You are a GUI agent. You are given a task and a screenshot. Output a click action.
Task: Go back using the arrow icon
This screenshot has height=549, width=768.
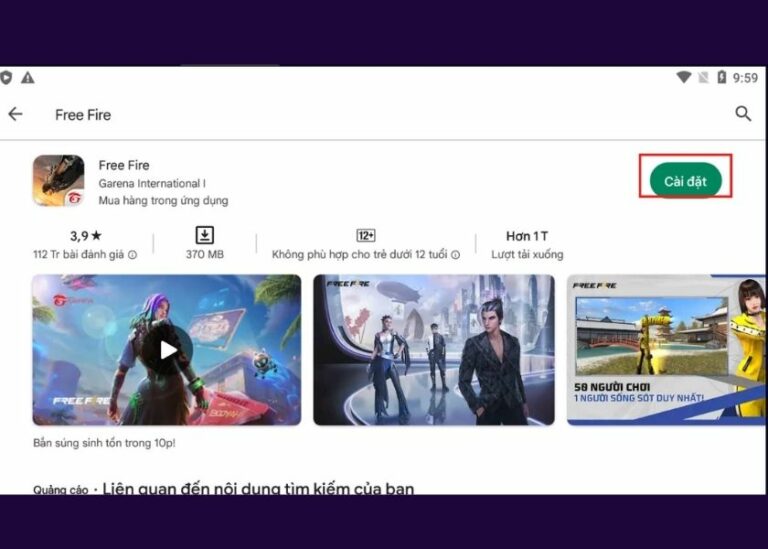point(15,114)
